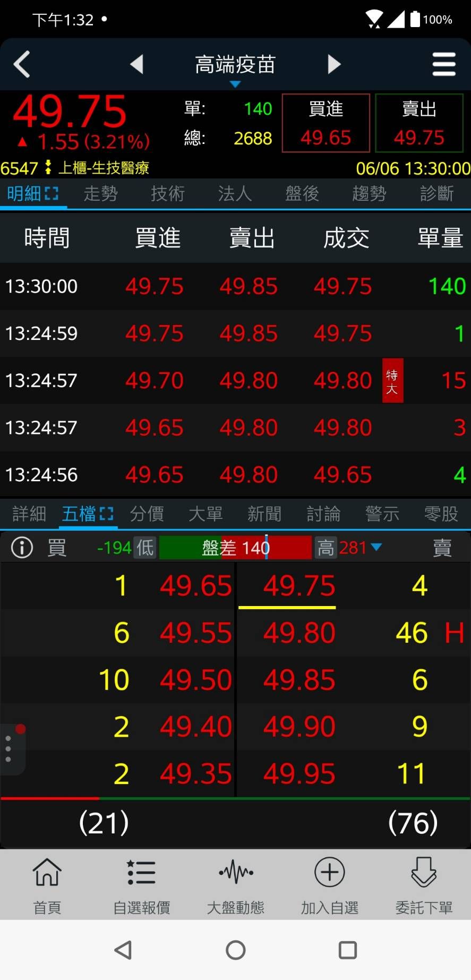Image resolution: width=471 pixels, height=980 pixels.
Task: Expand the 五檔 panel fullscreen icon
Action: click(x=106, y=514)
